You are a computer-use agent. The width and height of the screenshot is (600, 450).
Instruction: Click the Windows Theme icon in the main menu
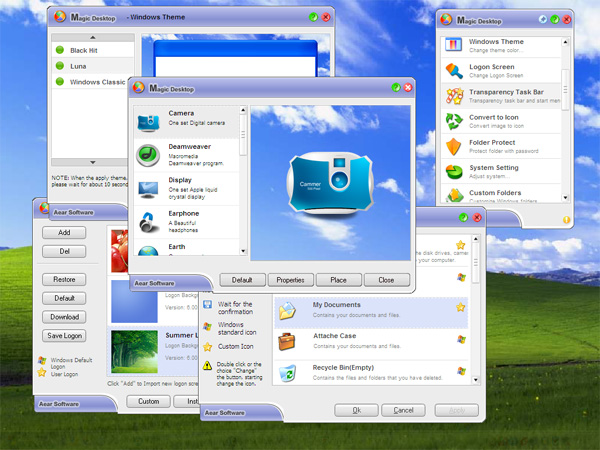453,45
